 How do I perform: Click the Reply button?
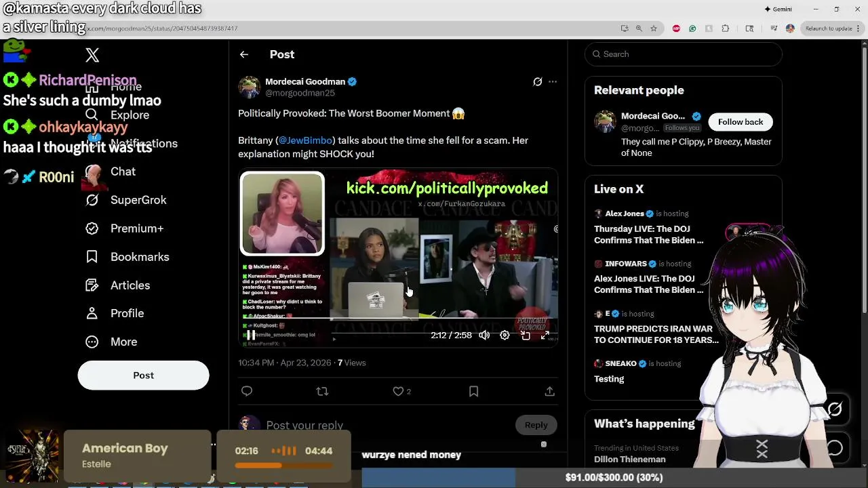(536, 425)
